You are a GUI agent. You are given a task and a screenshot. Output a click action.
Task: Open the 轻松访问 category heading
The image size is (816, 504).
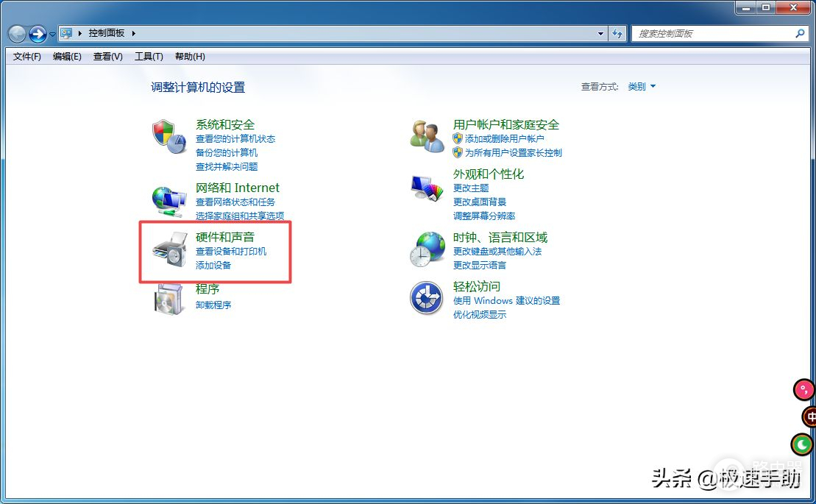(x=476, y=287)
